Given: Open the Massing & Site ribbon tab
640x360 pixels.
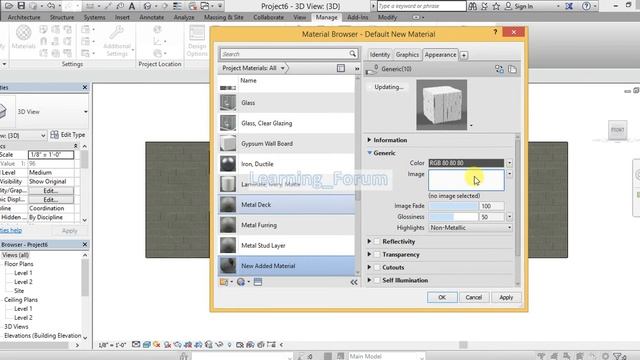Looking at the screenshot, I should point(223,18).
